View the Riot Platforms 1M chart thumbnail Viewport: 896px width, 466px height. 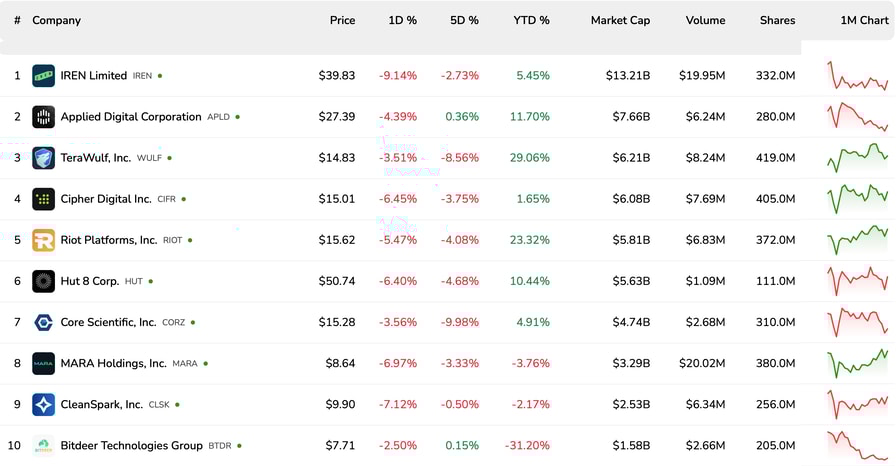857,240
